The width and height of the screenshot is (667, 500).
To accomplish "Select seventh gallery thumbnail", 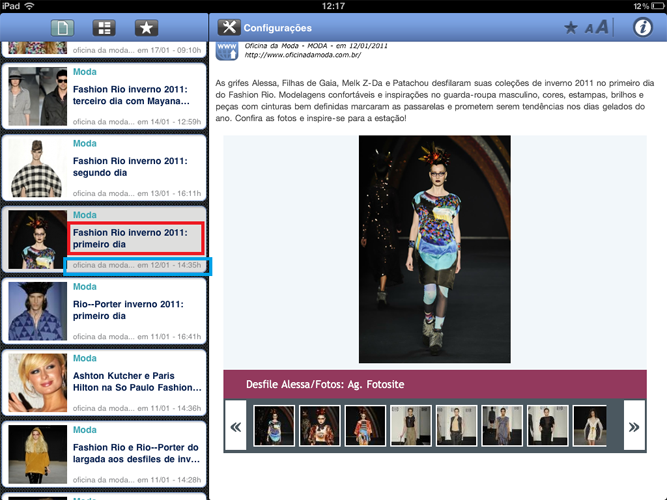I will (x=547, y=426).
